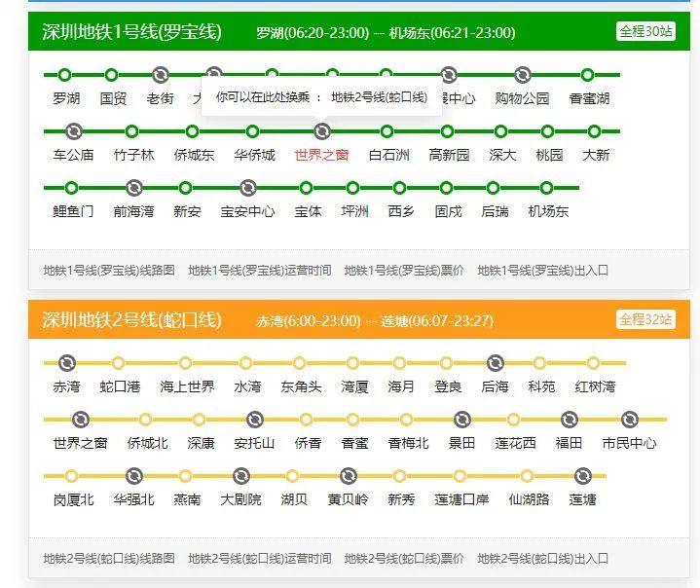Click the 世界之窗 transfer icon on Line 2
The image size is (700, 588).
(x=81, y=420)
